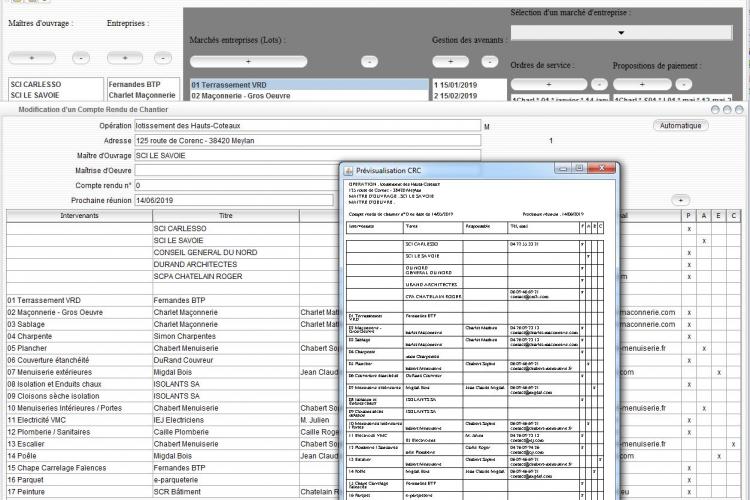Image resolution: width=750 pixels, height=500 pixels.
Task: Remove an Ordre de service with minus
Action: coord(599,84)
